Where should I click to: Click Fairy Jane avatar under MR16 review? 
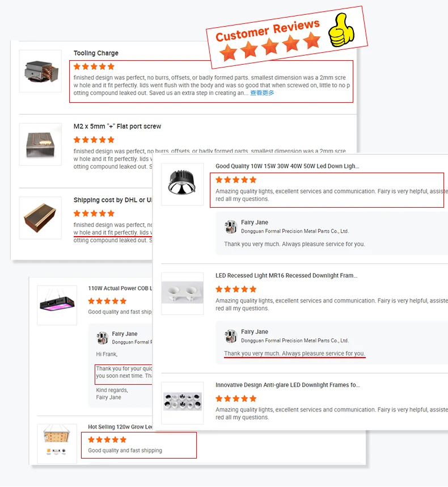pos(230,336)
